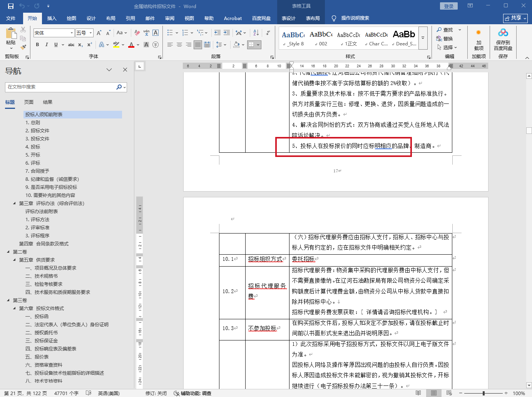Click the Clear Formatting eraser icon
The width and height of the screenshot is (532, 397).
tap(137, 33)
